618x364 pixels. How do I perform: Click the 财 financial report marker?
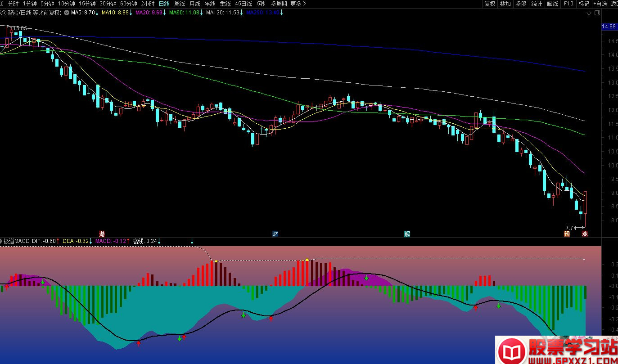(275, 234)
